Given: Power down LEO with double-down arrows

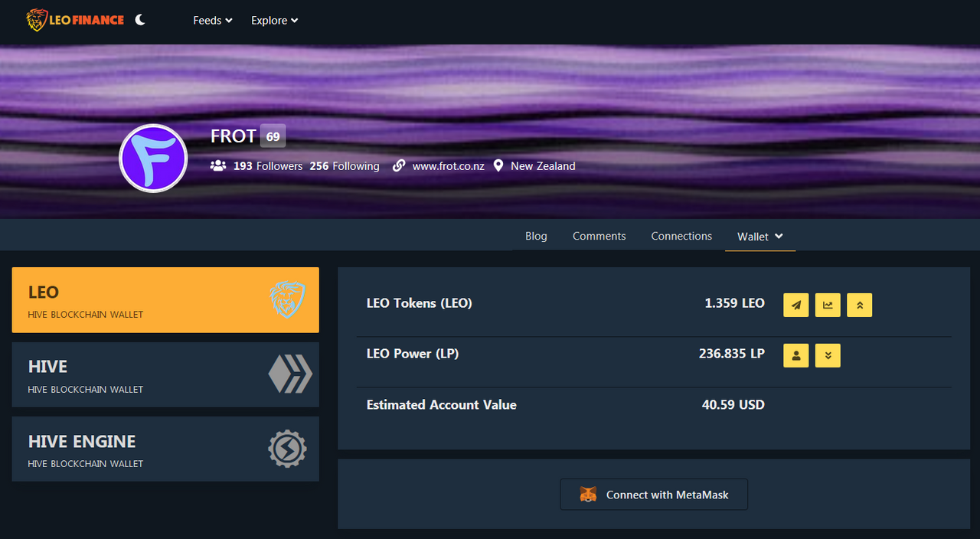Looking at the screenshot, I should pyautogui.click(x=828, y=355).
